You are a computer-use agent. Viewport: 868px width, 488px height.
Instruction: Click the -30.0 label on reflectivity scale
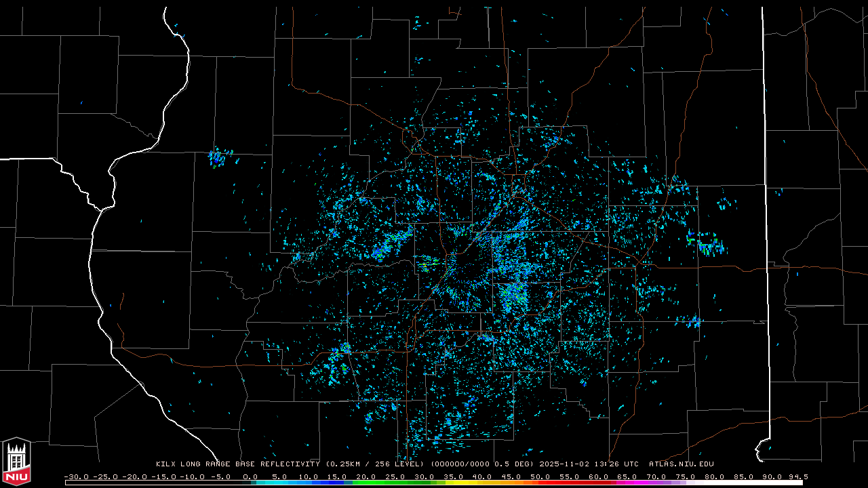click(76, 476)
